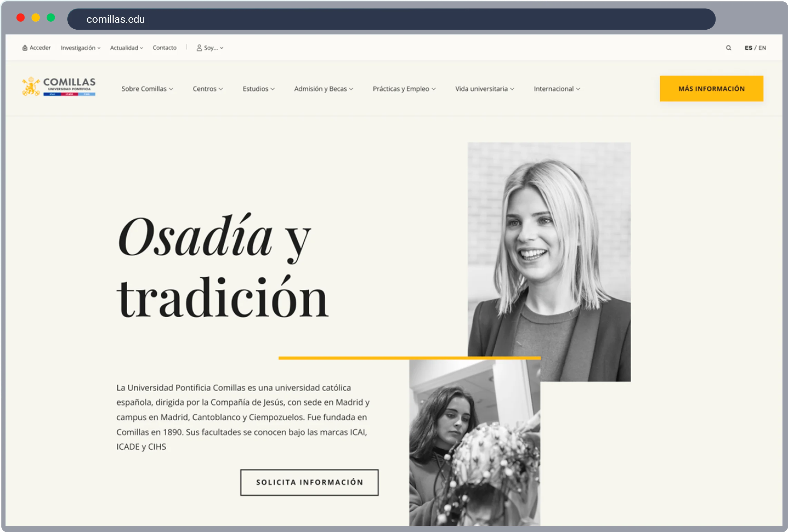Select ES as the active language

pyautogui.click(x=748, y=48)
